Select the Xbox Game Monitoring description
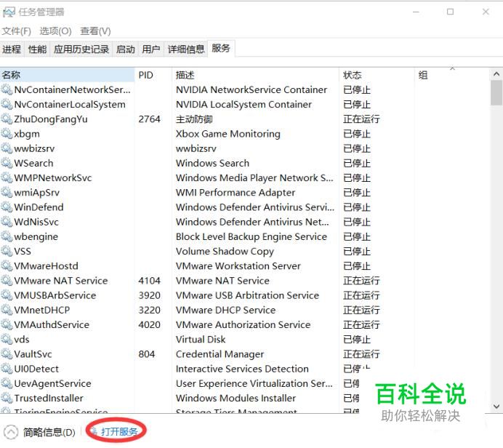503x448 pixels. click(x=228, y=134)
